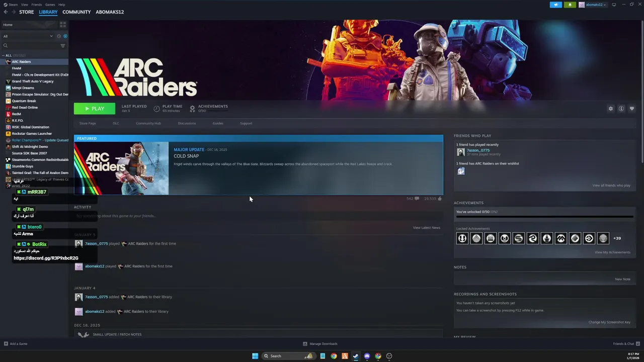
Task: Open the game info icon
Action: point(621,109)
